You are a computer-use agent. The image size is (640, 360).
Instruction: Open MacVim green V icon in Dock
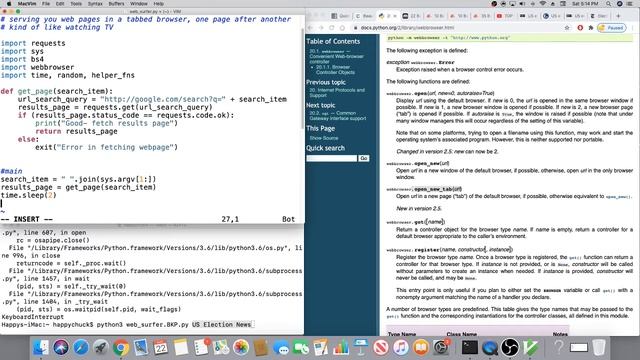[x=530, y=348]
